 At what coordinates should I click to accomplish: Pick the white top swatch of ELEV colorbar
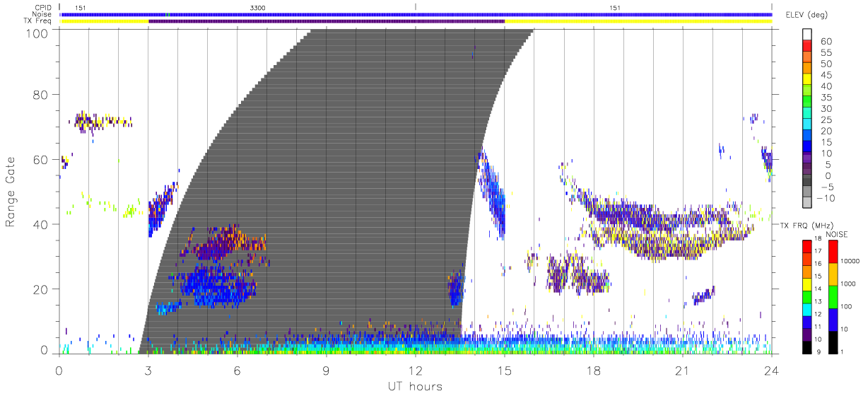(809, 35)
